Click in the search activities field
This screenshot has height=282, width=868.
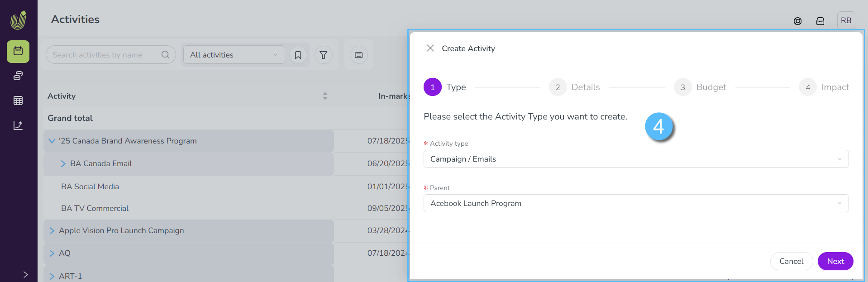tap(104, 55)
